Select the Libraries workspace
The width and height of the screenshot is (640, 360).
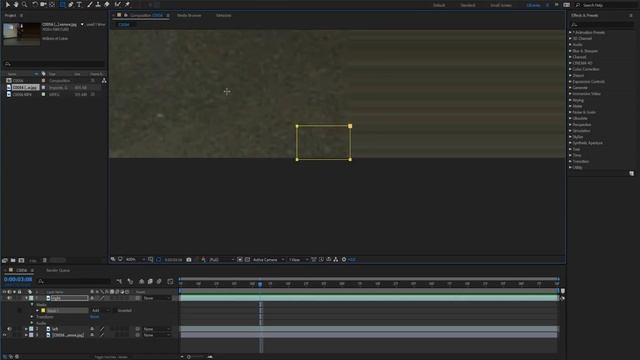pyautogui.click(x=533, y=5)
